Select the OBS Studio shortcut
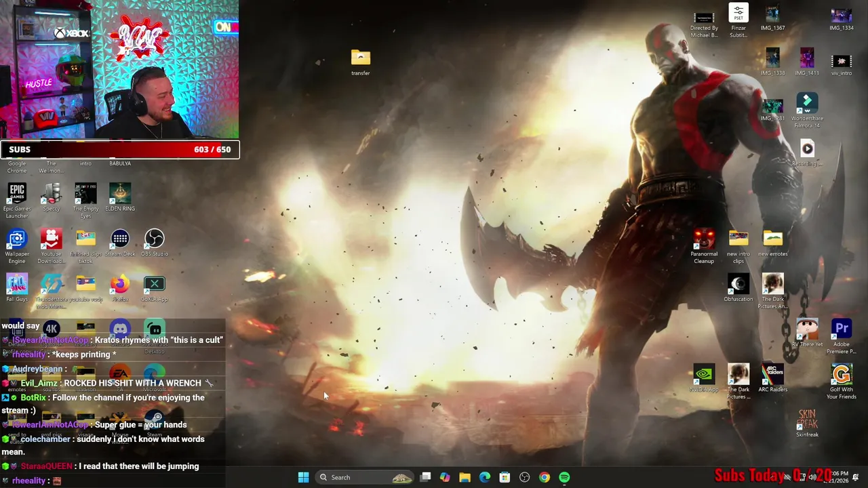The height and width of the screenshot is (488, 868). (x=155, y=243)
